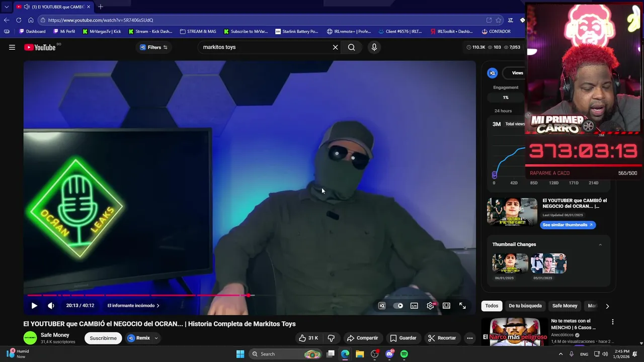Show hidden system tray icons

click(560, 354)
